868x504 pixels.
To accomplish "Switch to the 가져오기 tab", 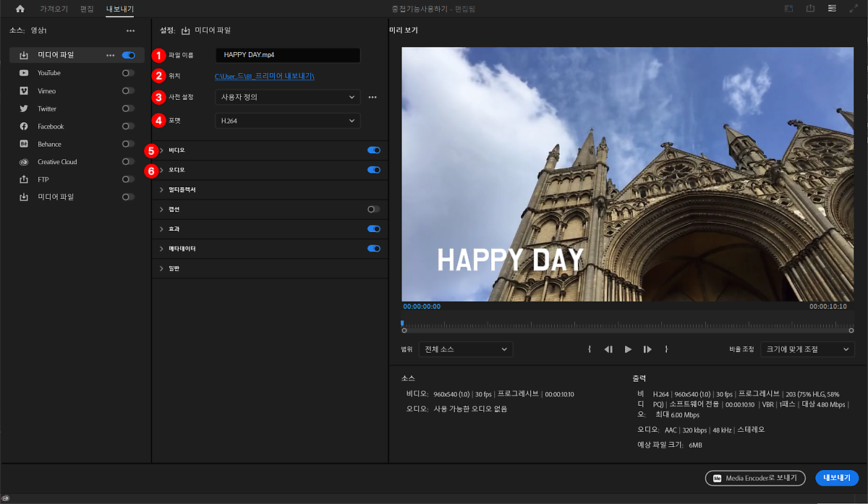I will click(x=53, y=9).
